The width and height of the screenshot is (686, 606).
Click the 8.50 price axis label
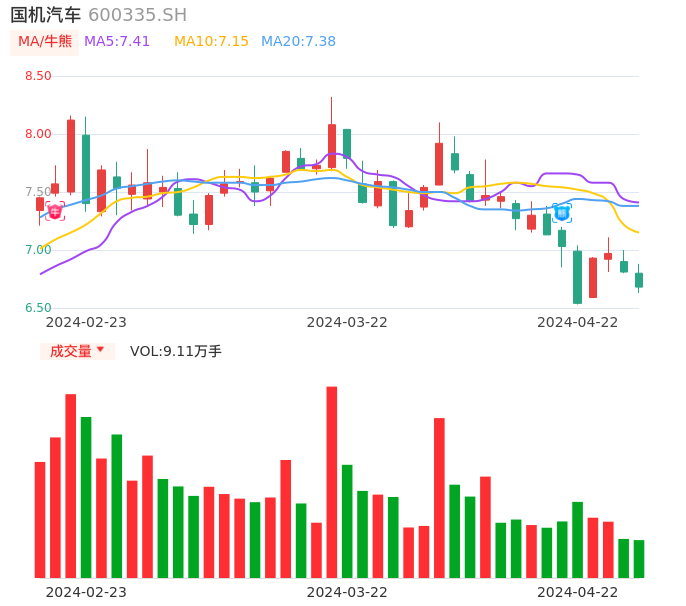click(38, 76)
